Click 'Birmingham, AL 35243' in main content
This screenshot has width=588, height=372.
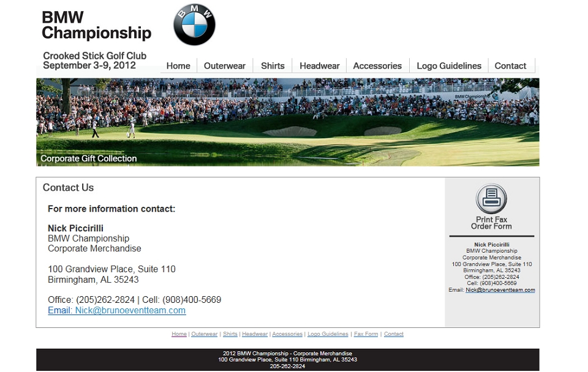(x=93, y=280)
